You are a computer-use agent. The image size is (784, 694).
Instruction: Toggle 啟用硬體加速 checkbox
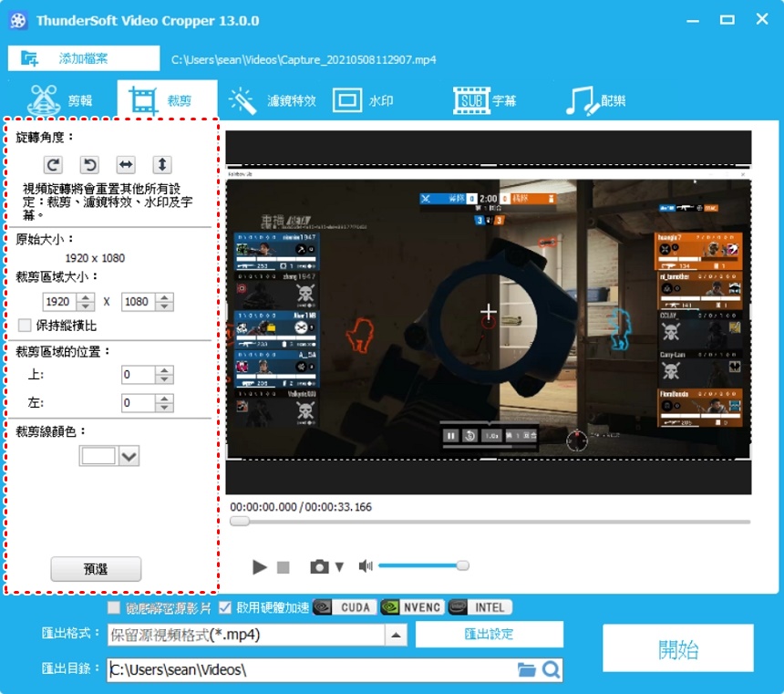(225, 607)
